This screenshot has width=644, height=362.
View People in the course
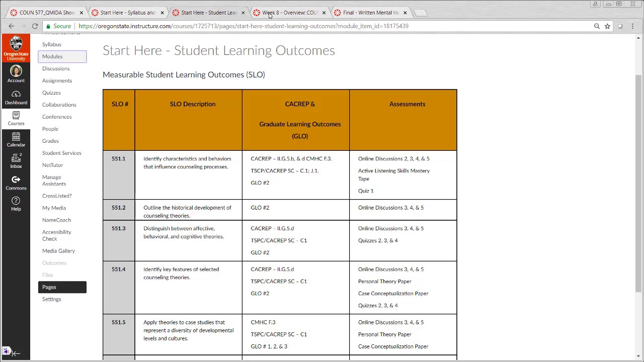click(x=50, y=129)
